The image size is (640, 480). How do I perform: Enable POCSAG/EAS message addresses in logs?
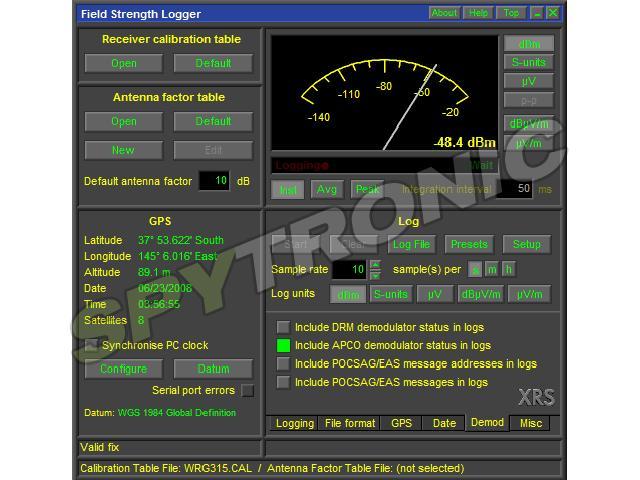(x=283, y=364)
